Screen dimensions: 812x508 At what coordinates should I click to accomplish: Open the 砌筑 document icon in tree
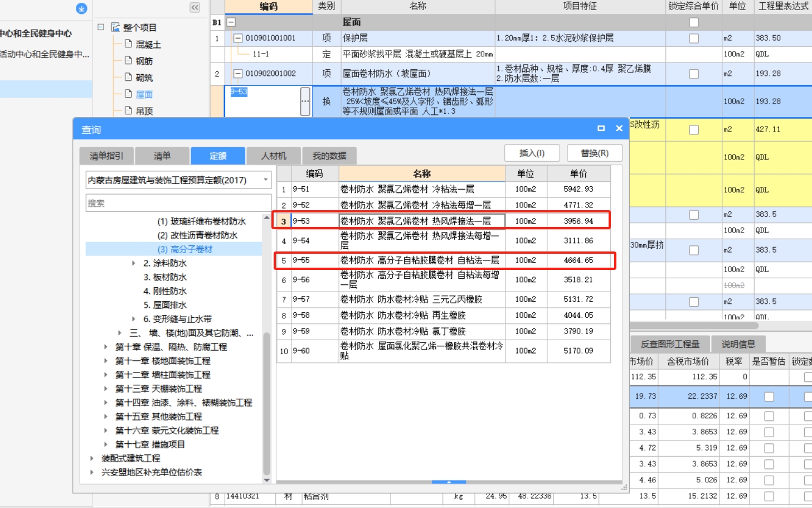128,77
